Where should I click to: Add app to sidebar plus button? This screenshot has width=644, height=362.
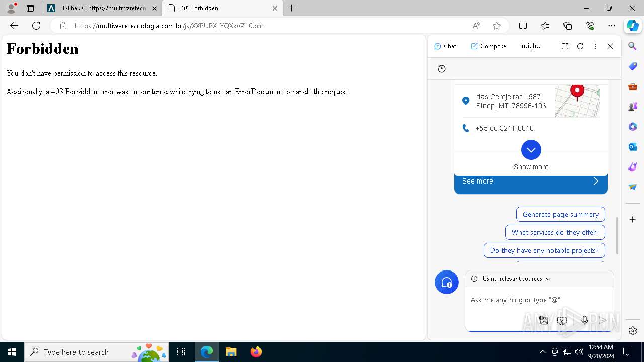tap(633, 220)
